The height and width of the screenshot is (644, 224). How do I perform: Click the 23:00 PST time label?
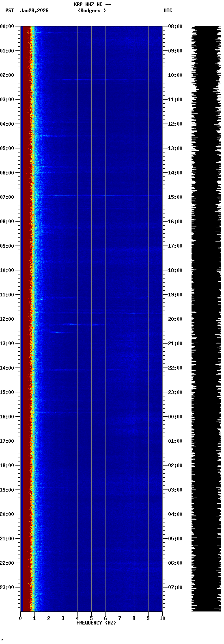tap(7, 587)
